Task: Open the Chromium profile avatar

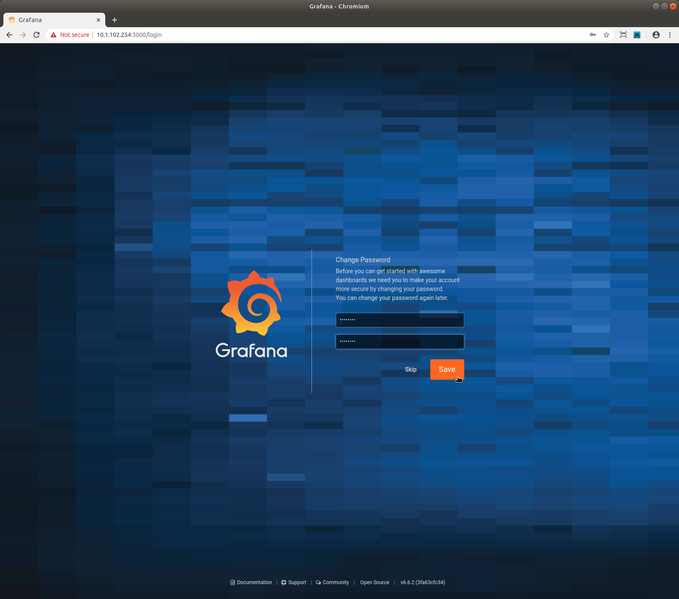Action: [x=656, y=35]
